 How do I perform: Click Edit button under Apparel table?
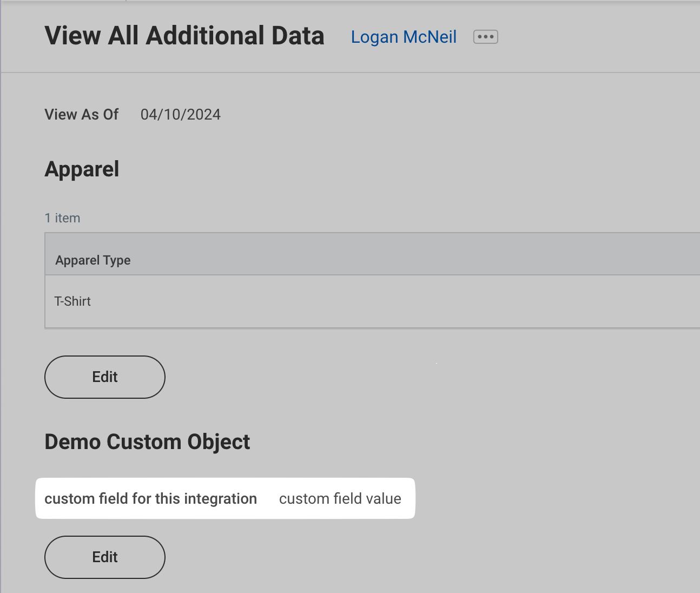(x=104, y=377)
